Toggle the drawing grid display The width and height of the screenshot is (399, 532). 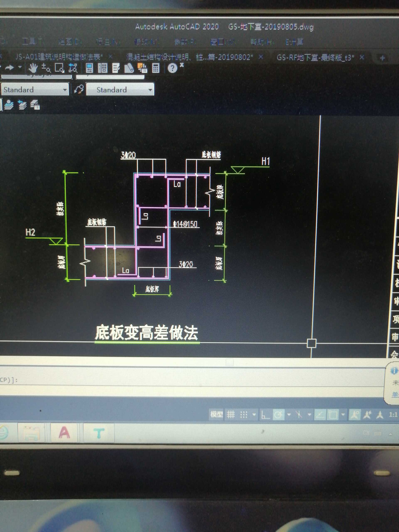(x=231, y=414)
